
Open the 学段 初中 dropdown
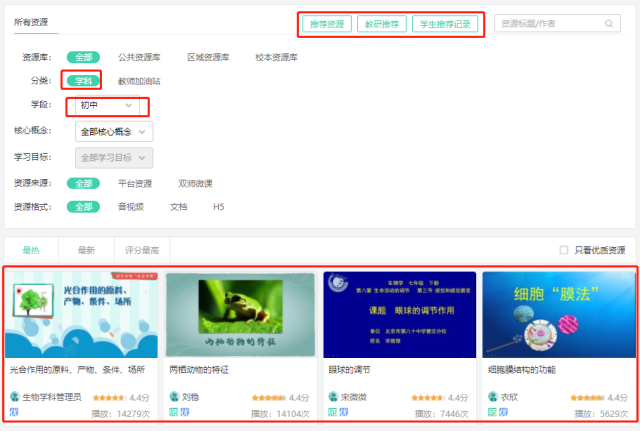tap(107, 105)
